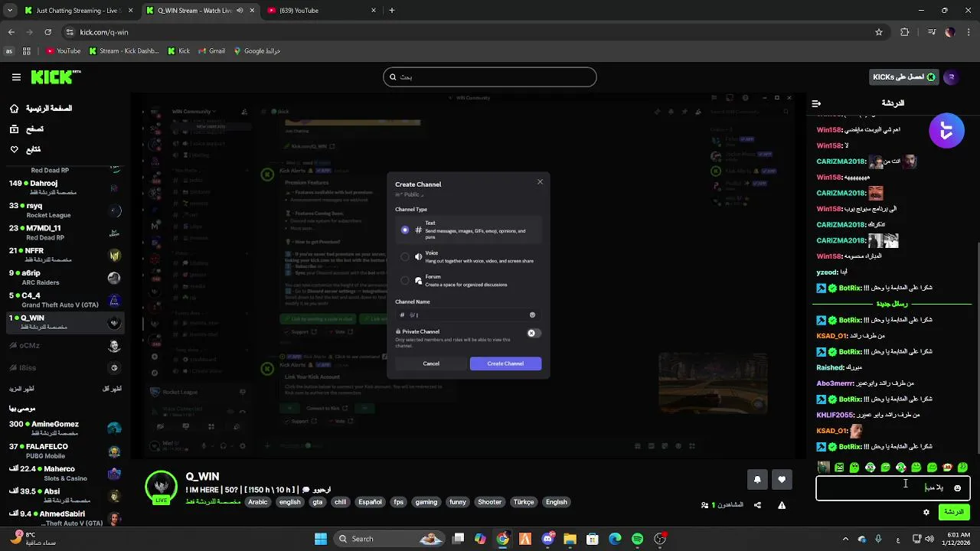
Task: Open YouTube bookmark
Action: click(x=63, y=51)
